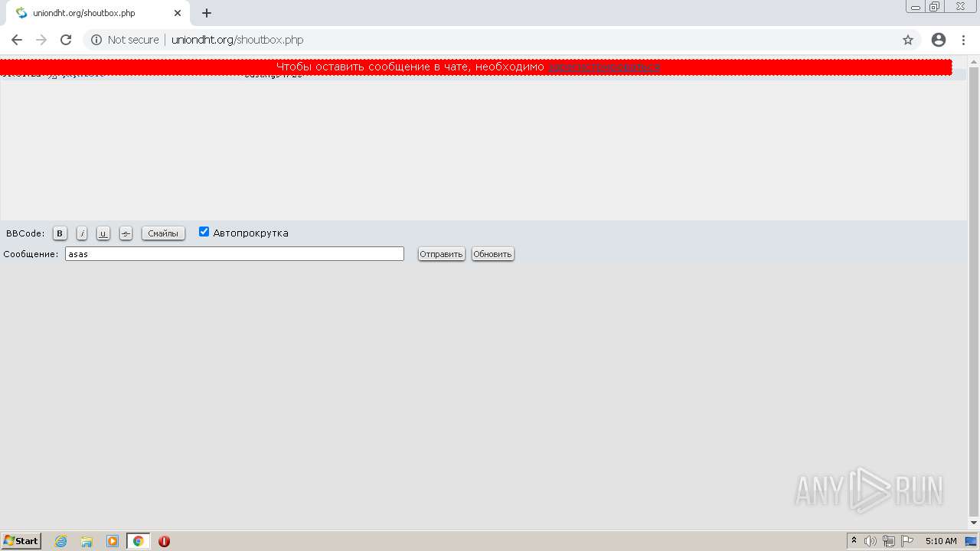980x551 pixels.
Task: Go back in browser history
Action: point(17,40)
